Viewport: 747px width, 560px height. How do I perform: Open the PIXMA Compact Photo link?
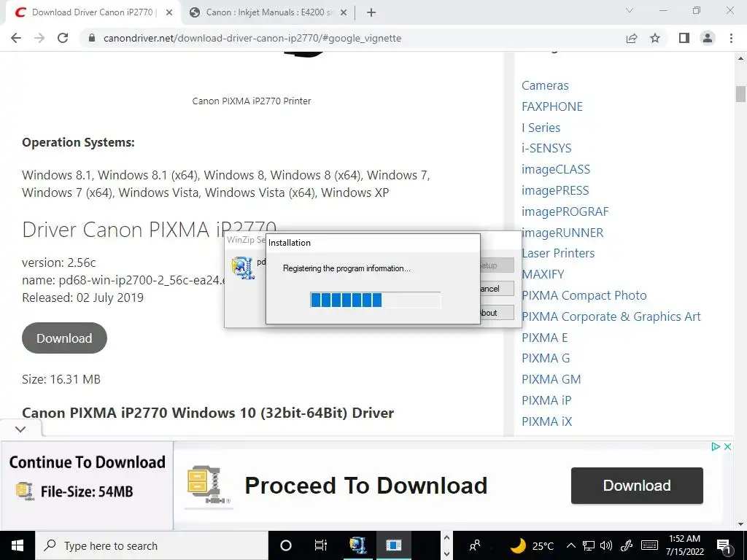[x=584, y=295]
